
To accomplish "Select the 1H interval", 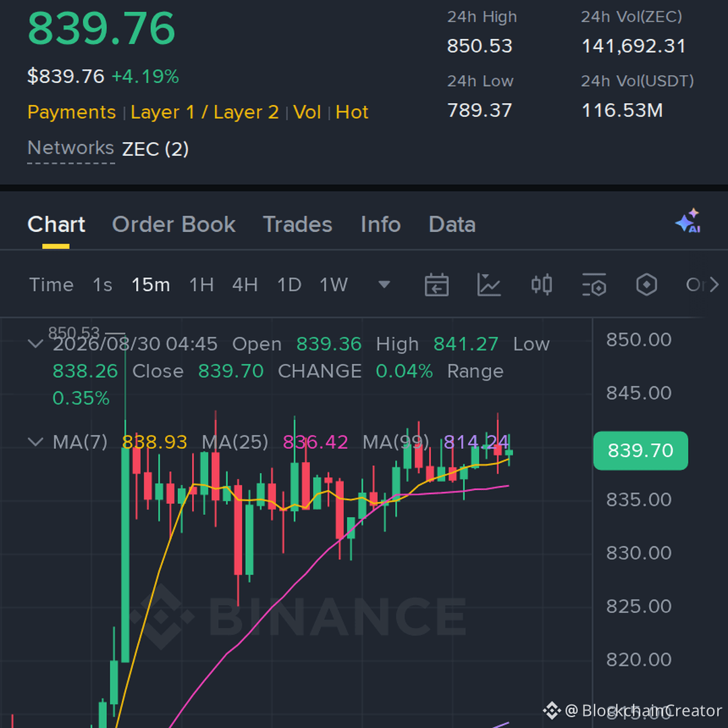I will 202,284.
